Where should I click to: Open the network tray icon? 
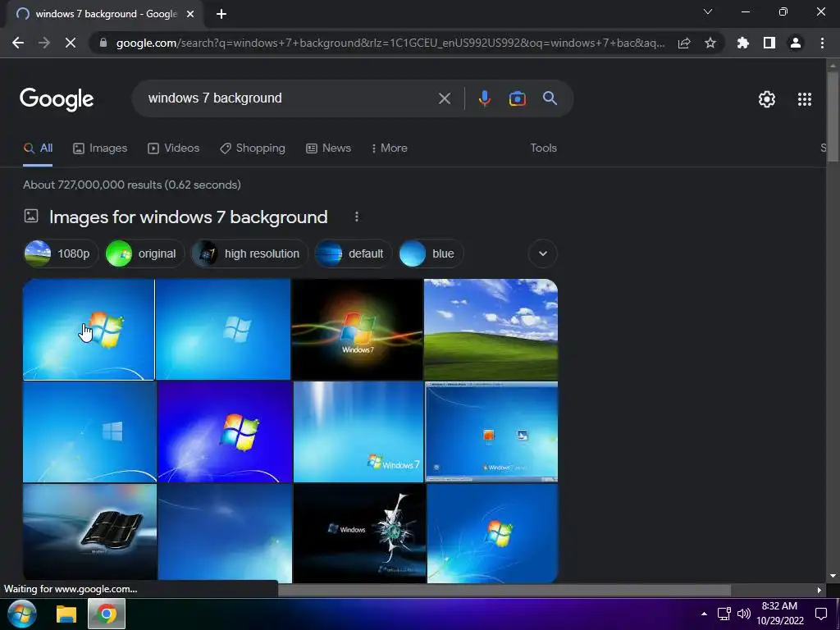tap(724, 614)
